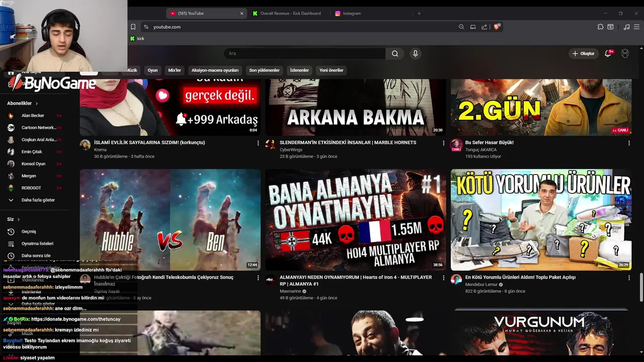644x362 pixels.
Task: Open the Maxmarine channel name
Action: click(x=290, y=291)
